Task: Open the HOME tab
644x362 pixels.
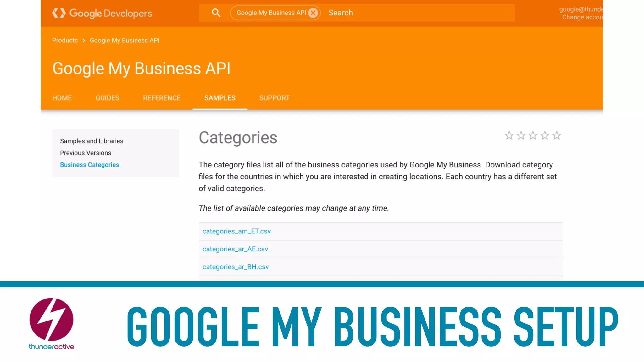Action: [x=62, y=98]
